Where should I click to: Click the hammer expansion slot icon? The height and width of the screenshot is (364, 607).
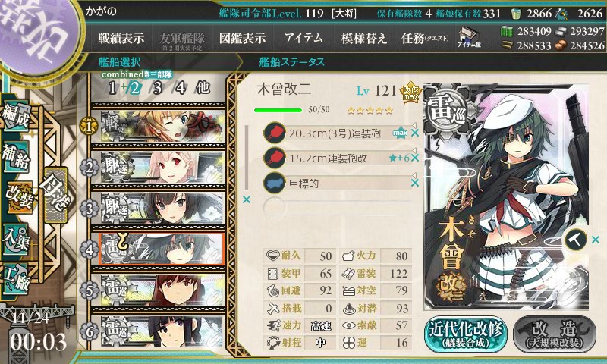(575, 240)
